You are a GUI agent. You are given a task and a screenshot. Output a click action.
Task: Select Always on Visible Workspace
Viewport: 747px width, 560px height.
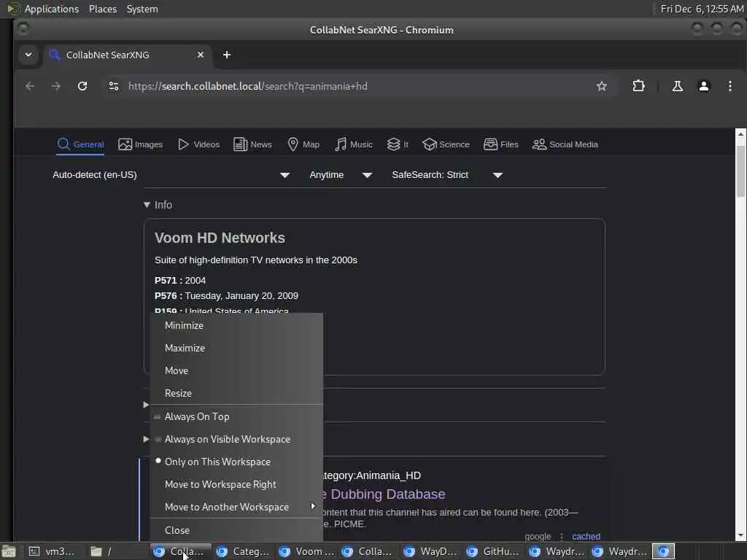(236, 439)
